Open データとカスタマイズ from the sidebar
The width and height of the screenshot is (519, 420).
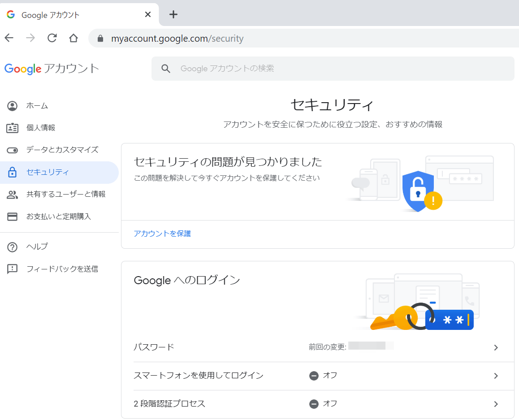59,150
